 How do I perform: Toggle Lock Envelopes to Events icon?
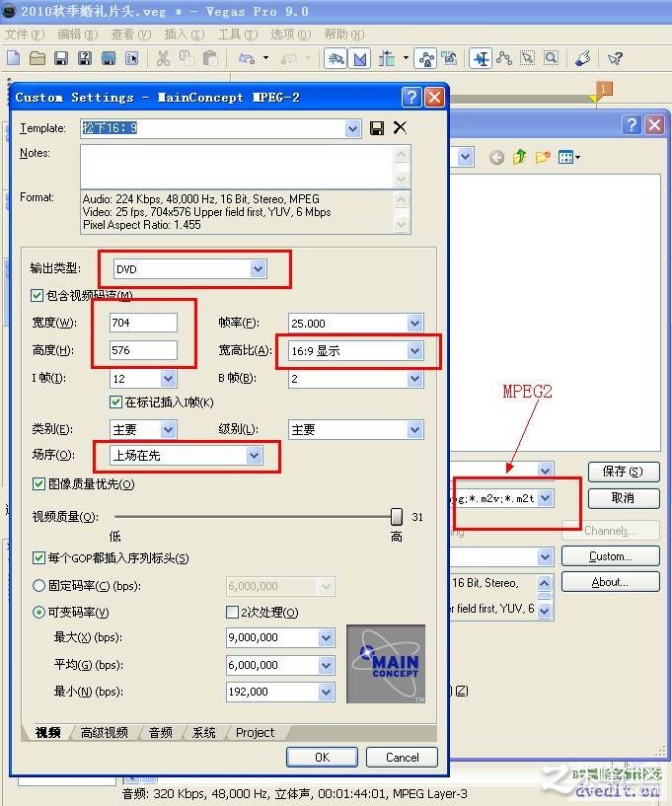426,58
